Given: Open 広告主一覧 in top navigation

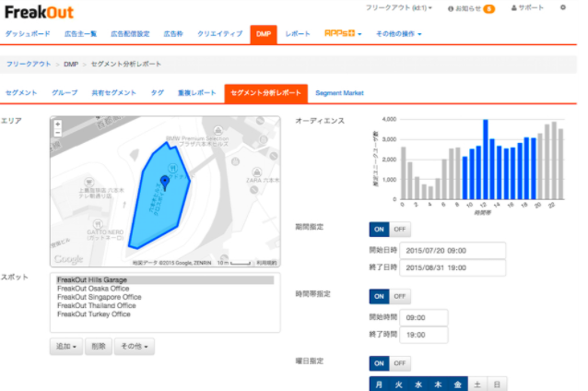Looking at the screenshot, I should point(80,34).
